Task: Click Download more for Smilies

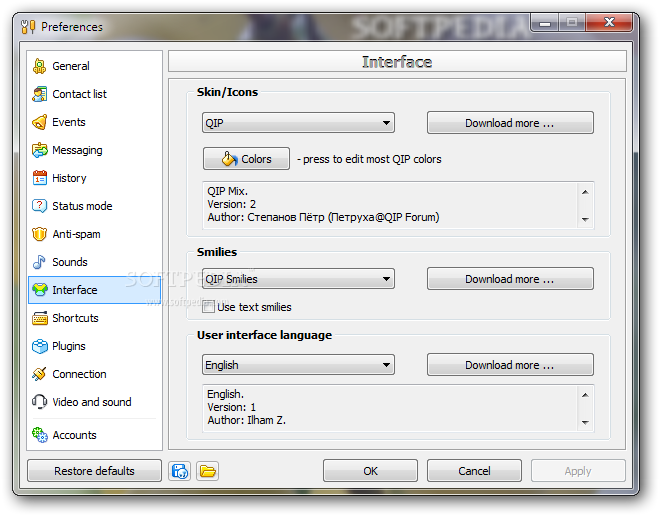Action: coord(510,279)
